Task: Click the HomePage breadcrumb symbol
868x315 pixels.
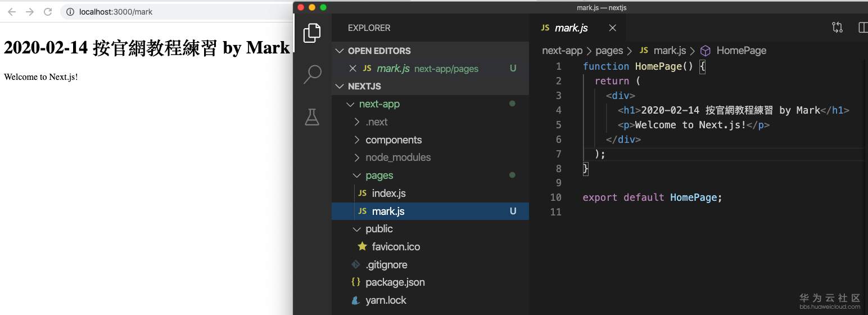Action: [741, 51]
